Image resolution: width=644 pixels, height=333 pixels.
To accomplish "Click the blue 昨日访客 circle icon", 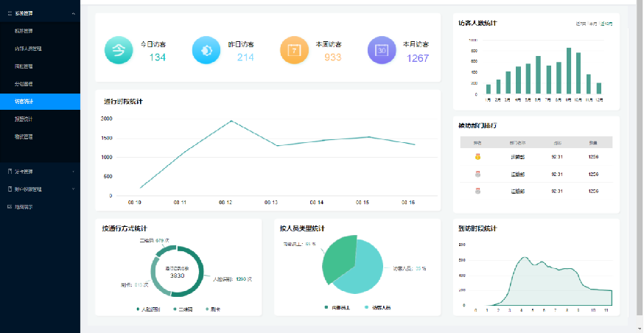I will (206, 51).
